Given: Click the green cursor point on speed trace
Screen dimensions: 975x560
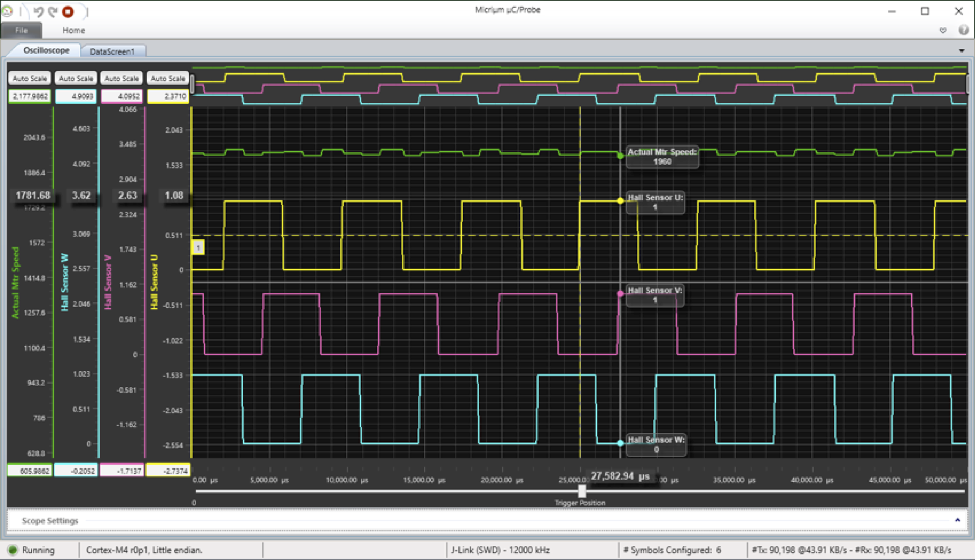Looking at the screenshot, I should [x=620, y=156].
